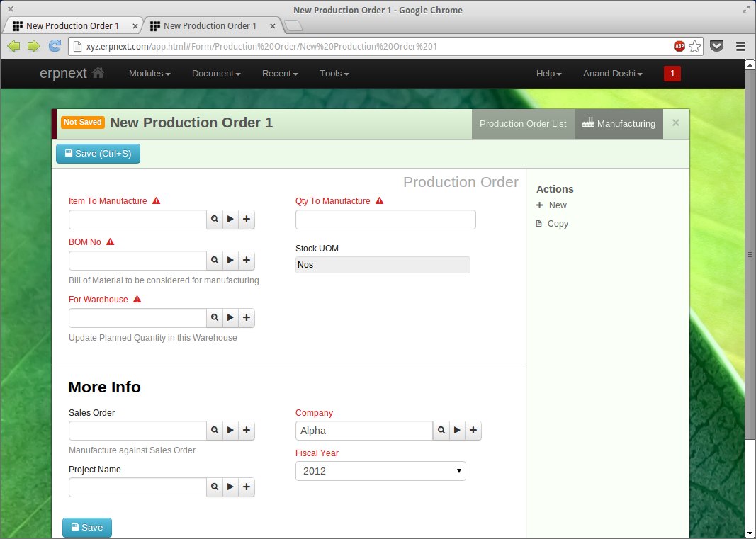The image size is (756, 539).
Task: Open BOM No linked record arrow
Action: [x=230, y=261]
